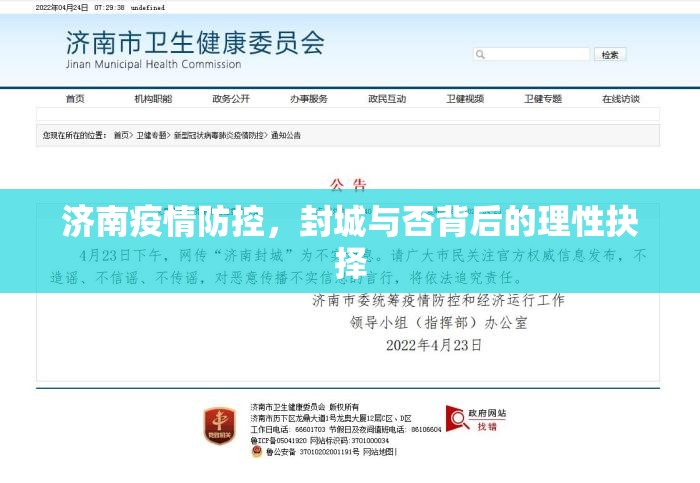Click the red shield emblem in footer

(x=219, y=426)
